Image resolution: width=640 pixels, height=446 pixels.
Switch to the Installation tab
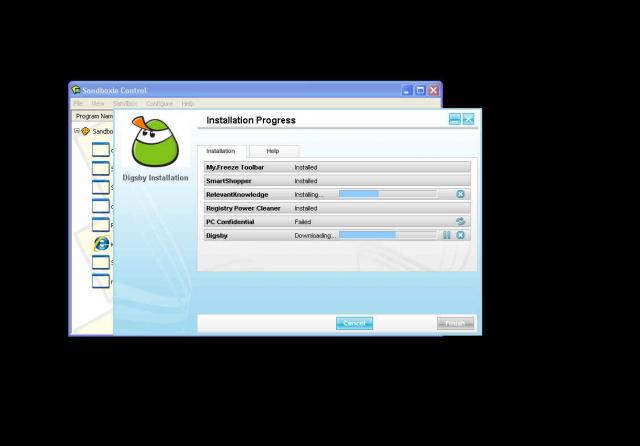tap(221, 151)
